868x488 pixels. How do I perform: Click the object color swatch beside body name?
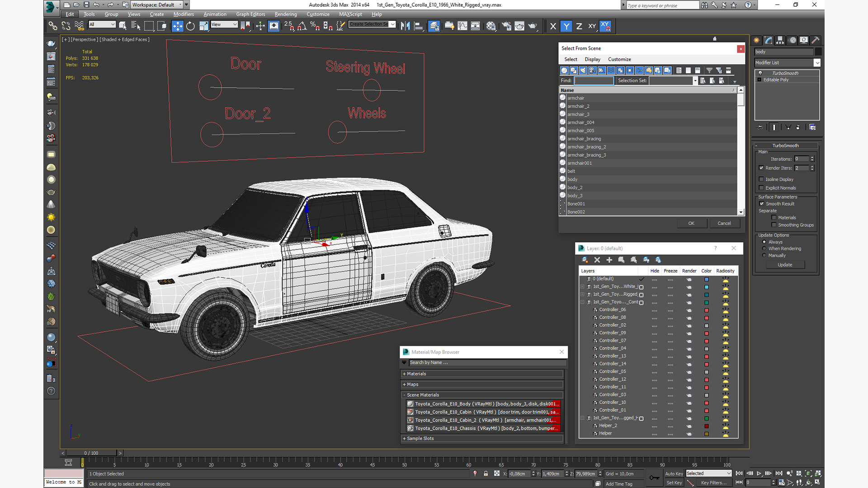pyautogui.click(x=818, y=52)
